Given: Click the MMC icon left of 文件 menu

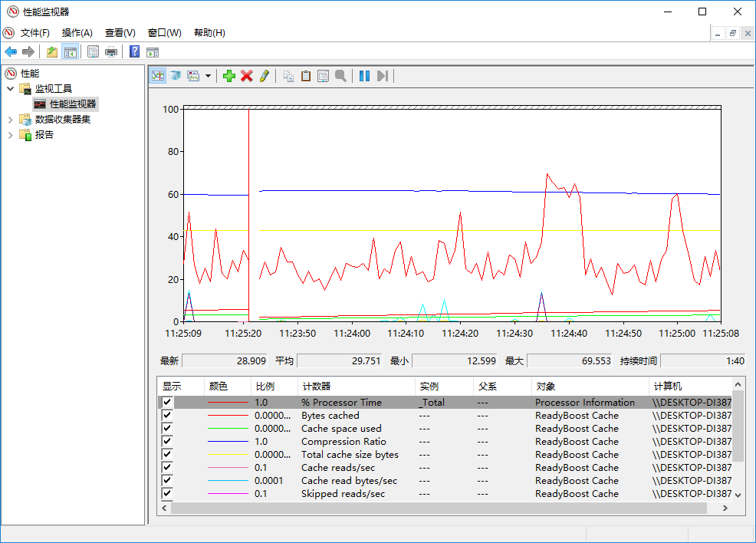Looking at the screenshot, I should 8,33.
